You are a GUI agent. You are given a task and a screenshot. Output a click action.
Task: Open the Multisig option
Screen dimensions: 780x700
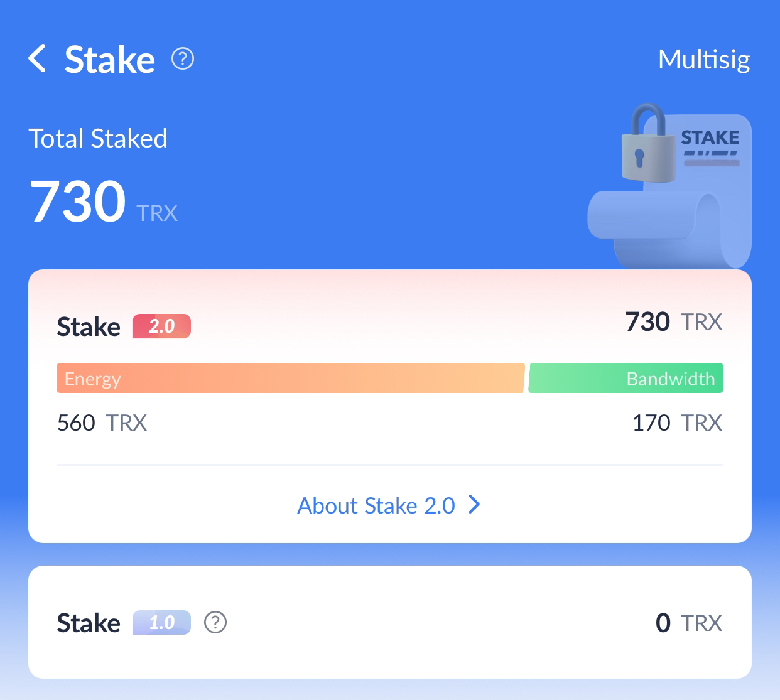[703, 60]
